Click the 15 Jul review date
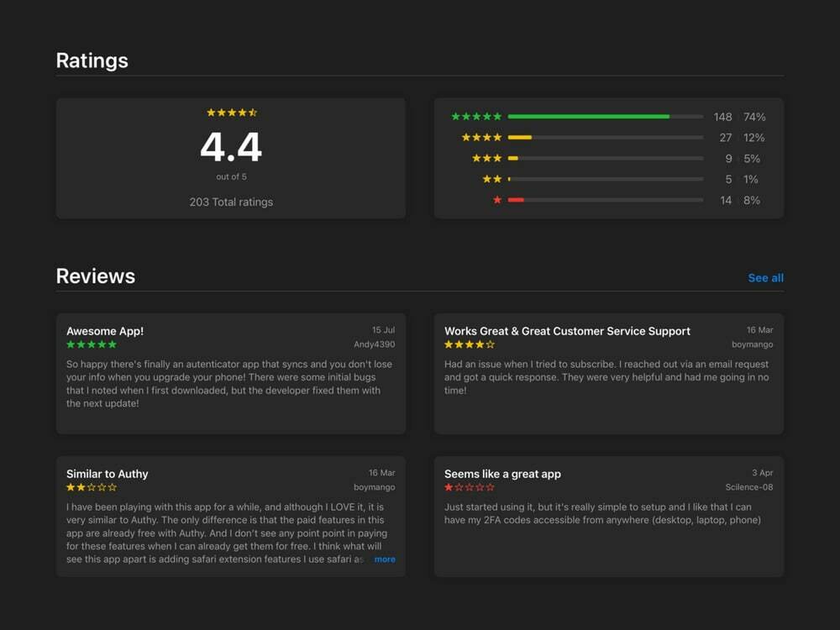 (x=384, y=330)
